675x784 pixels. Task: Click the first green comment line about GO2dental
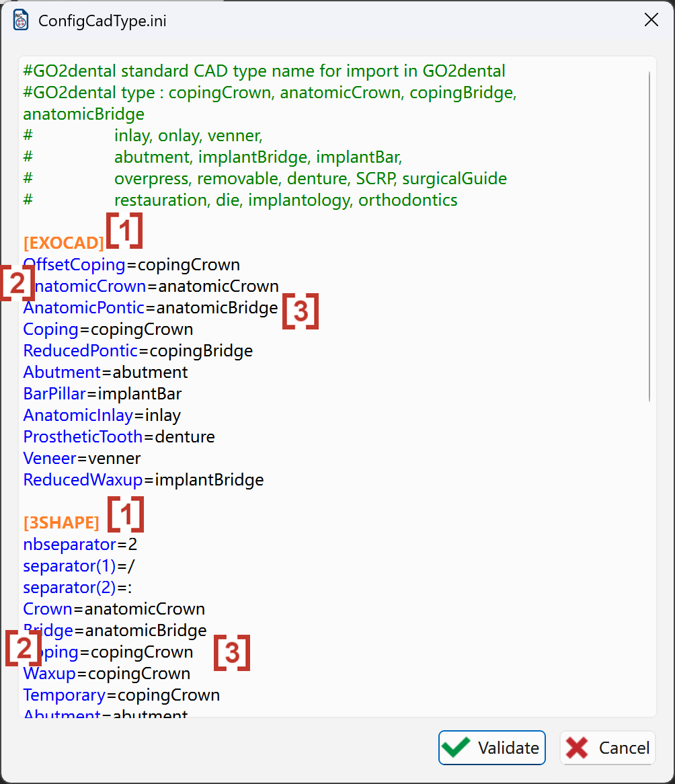point(264,71)
